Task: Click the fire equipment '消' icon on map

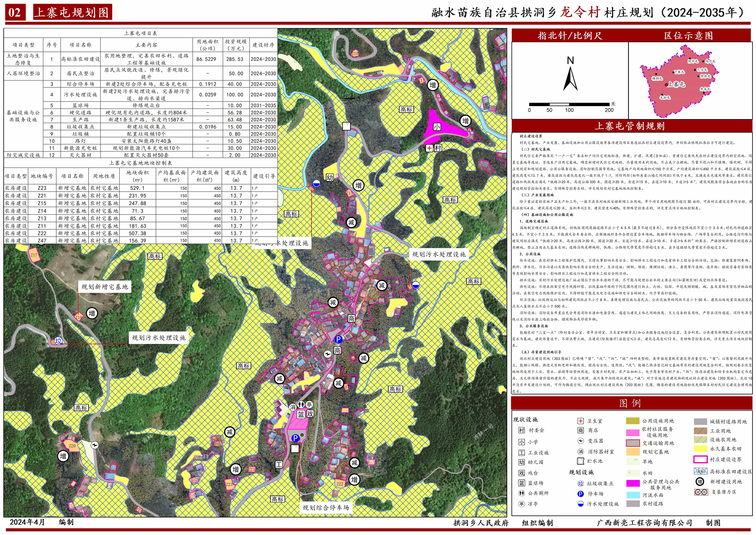Action: click(x=293, y=407)
